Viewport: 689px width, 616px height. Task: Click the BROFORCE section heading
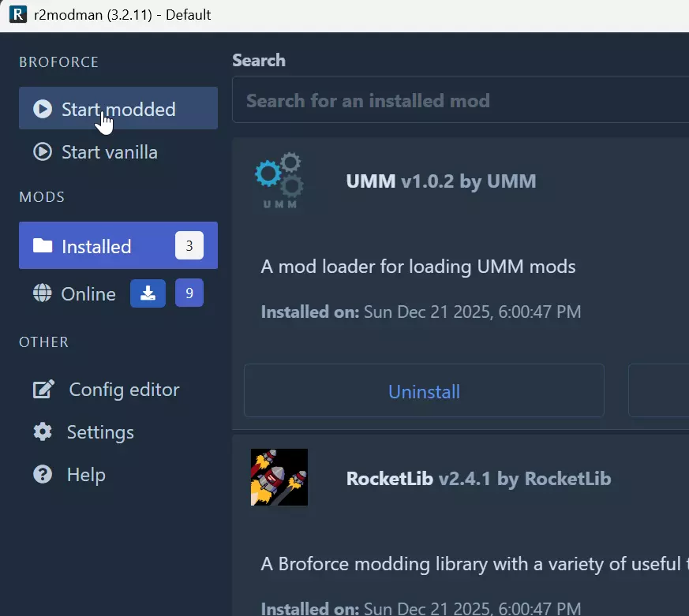pos(58,62)
